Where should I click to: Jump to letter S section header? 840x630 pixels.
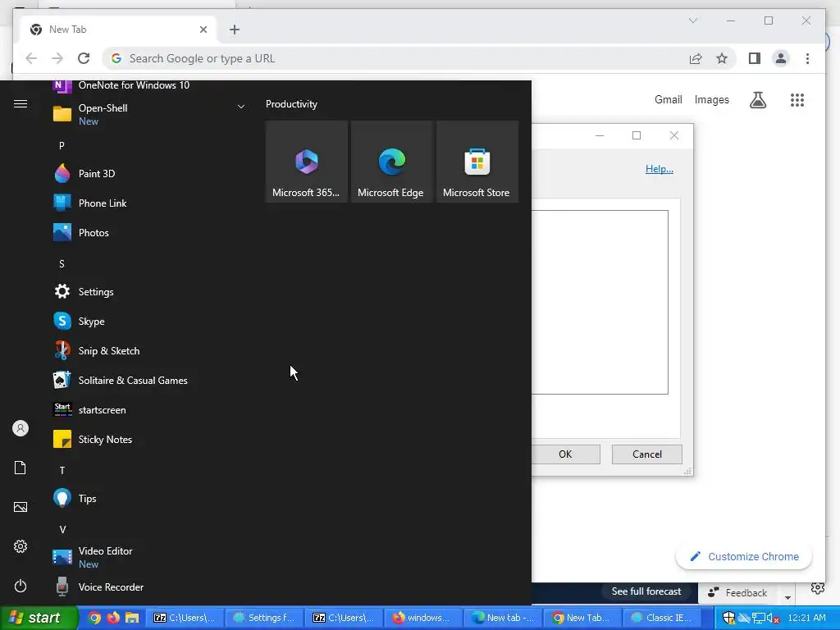click(x=62, y=263)
